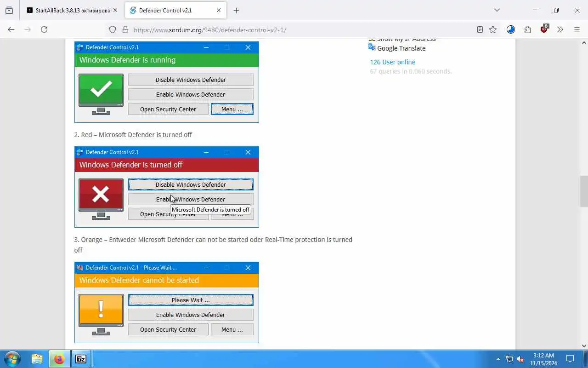Viewport: 588px width, 368px height.
Task: Click the 126 User online link
Action: pos(392,62)
